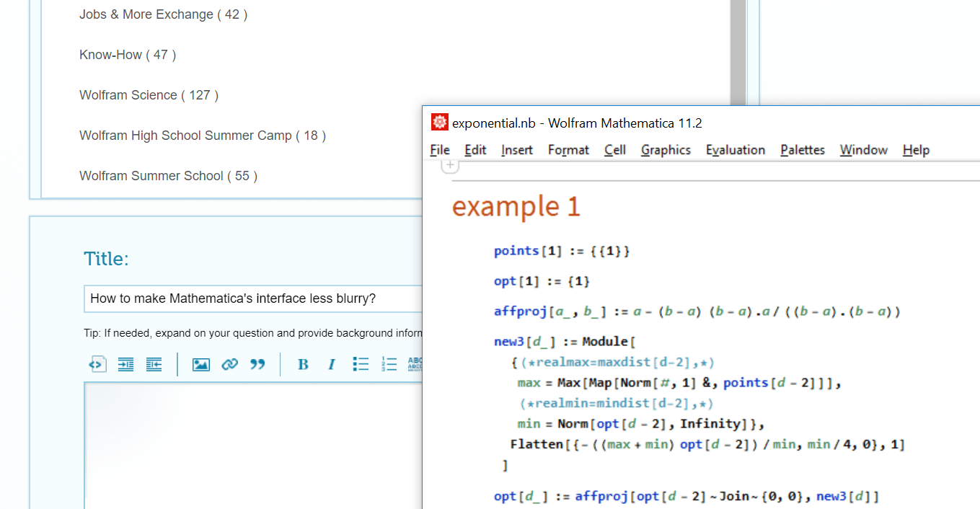Image resolution: width=980 pixels, height=509 pixels.
Task: Apply blockquote formatting with the quote icon
Action: pyautogui.click(x=257, y=364)
